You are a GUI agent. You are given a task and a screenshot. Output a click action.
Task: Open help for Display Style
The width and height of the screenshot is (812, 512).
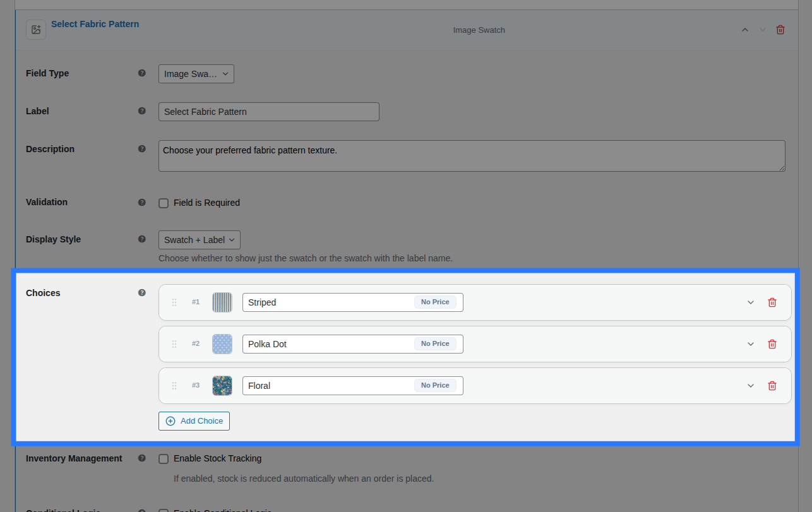pyautogui.click(x=142, y=239)
